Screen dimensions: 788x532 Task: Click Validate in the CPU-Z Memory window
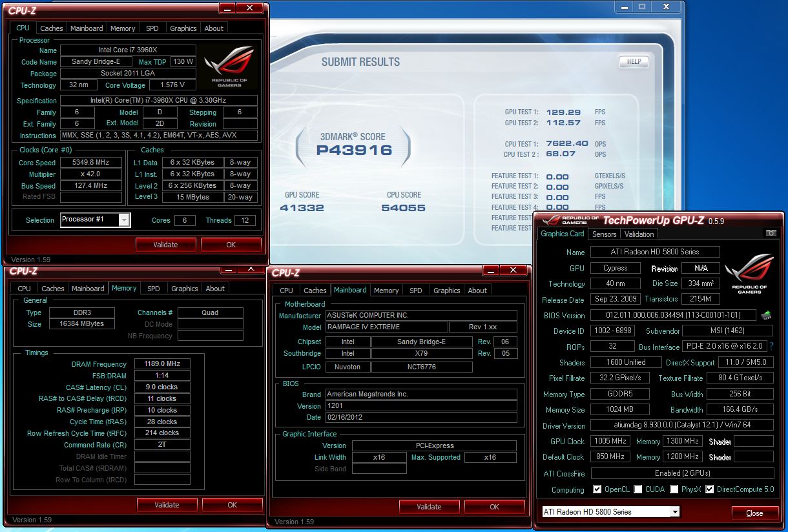pos(167,505)
